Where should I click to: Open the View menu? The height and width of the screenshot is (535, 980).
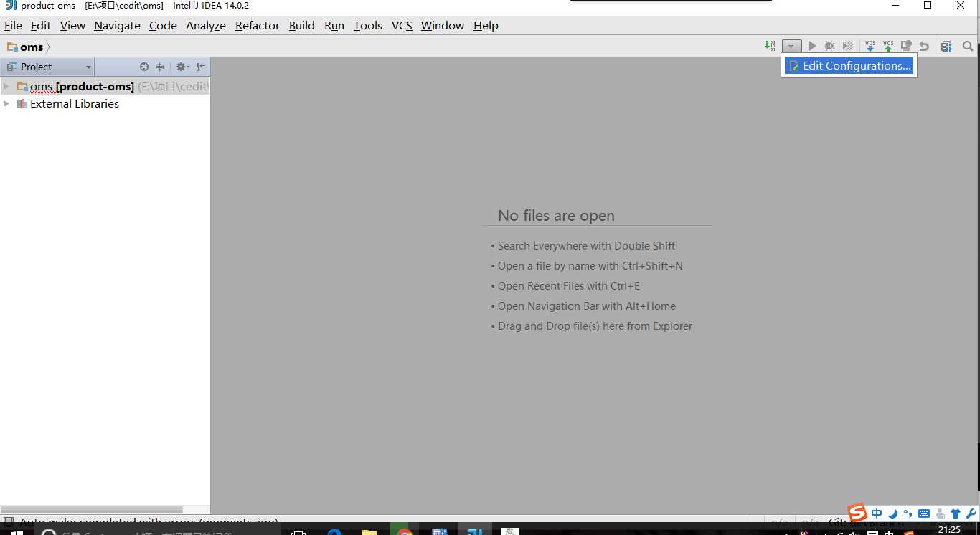[x=72, y=25]
